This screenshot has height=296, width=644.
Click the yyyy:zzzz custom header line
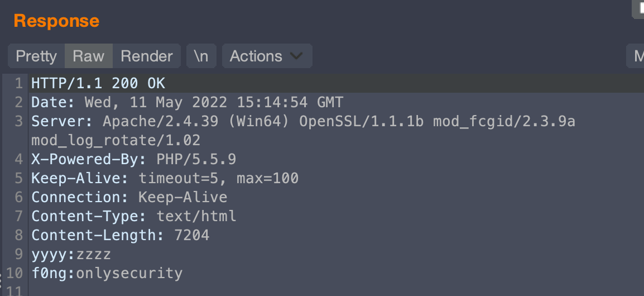tap(71, 255)
